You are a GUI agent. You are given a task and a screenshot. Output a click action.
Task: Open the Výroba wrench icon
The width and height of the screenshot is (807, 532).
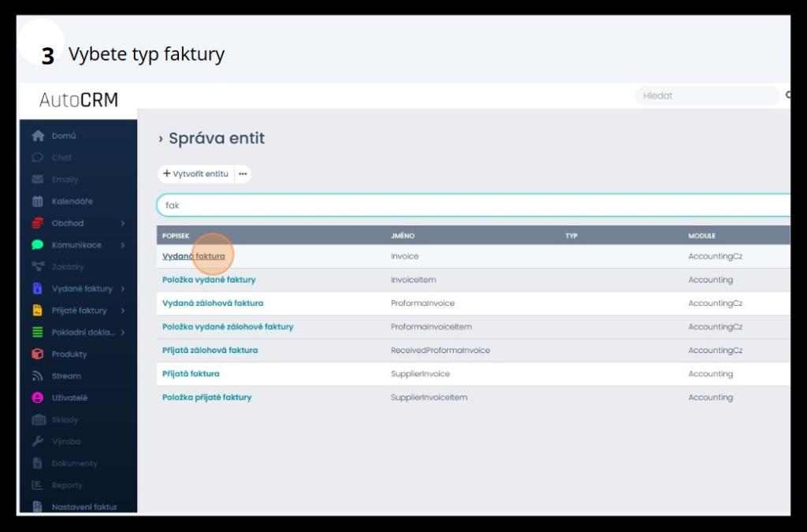[x=38, y=441]
